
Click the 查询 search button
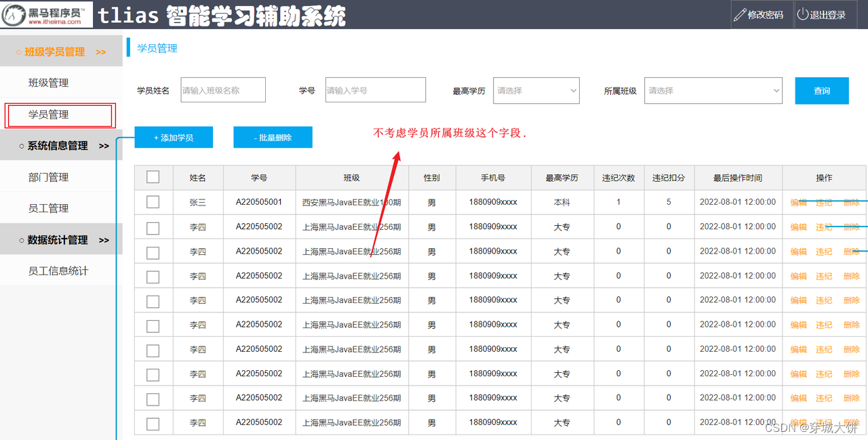click(x=822, y=91)
